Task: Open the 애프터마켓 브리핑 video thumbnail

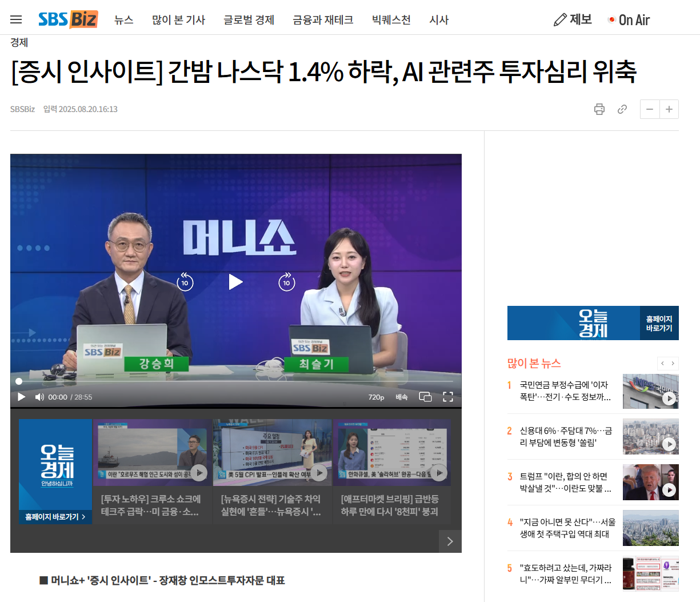Action: click(x=392, y=452)
